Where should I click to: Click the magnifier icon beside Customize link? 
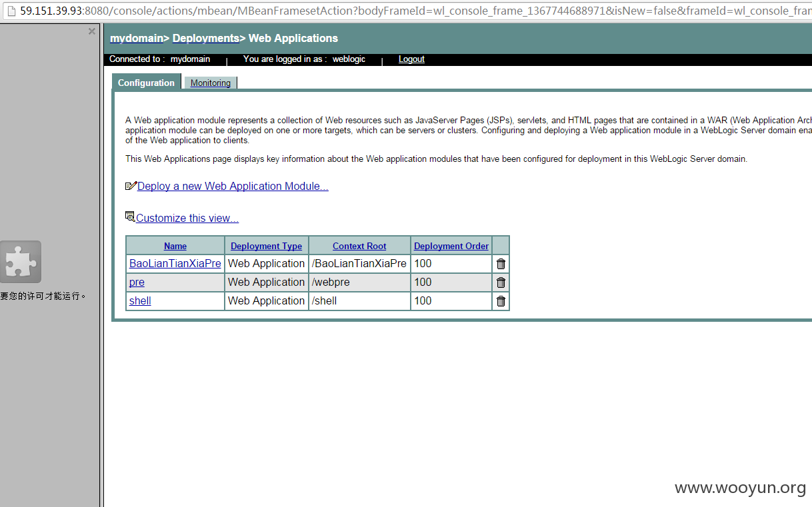tap(130, 216)
